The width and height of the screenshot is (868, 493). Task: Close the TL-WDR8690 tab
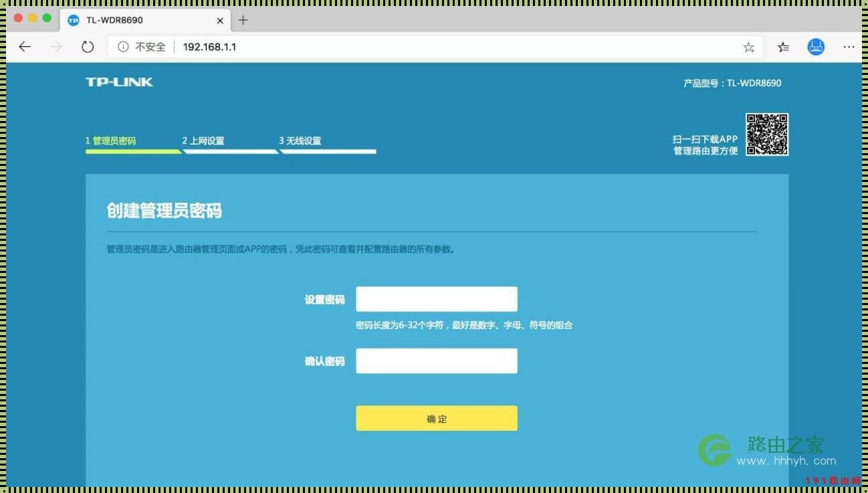tap(220, 20)
